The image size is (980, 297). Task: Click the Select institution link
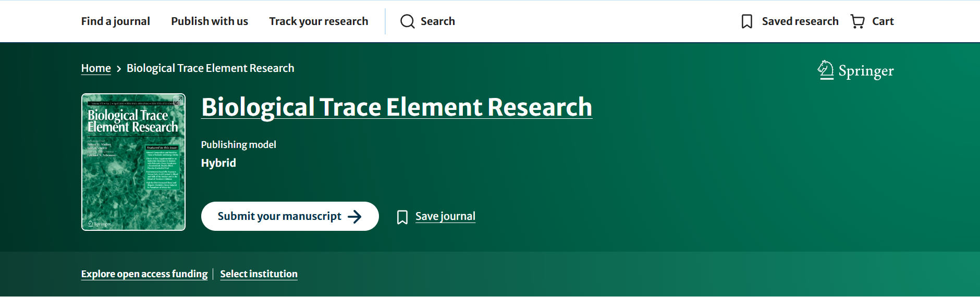[x=259, y=274]
